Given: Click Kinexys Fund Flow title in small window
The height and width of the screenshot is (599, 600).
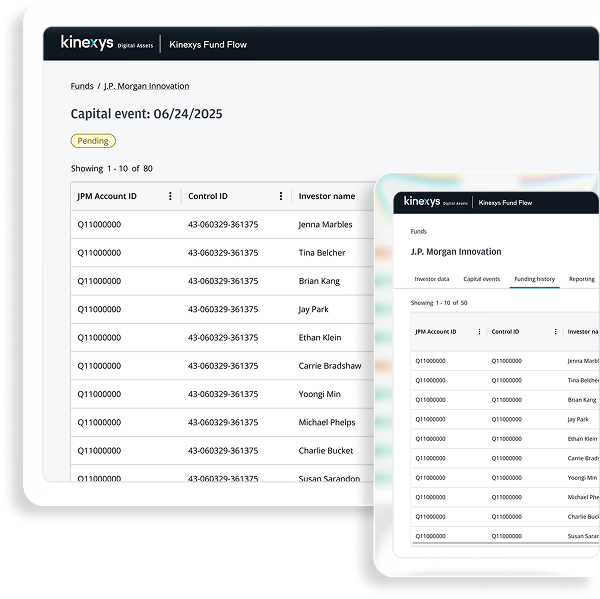Looking at the screenshot, I should (505, 203).
